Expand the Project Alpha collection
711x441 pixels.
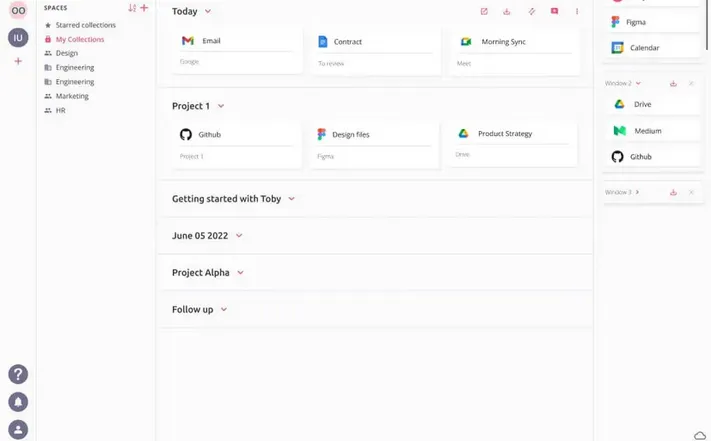pos(240,273)
